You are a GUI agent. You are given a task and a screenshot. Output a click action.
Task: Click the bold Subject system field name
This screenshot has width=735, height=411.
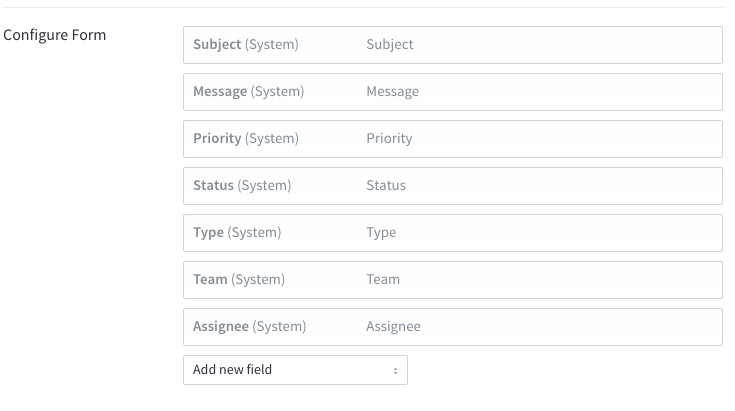[217, 45]
